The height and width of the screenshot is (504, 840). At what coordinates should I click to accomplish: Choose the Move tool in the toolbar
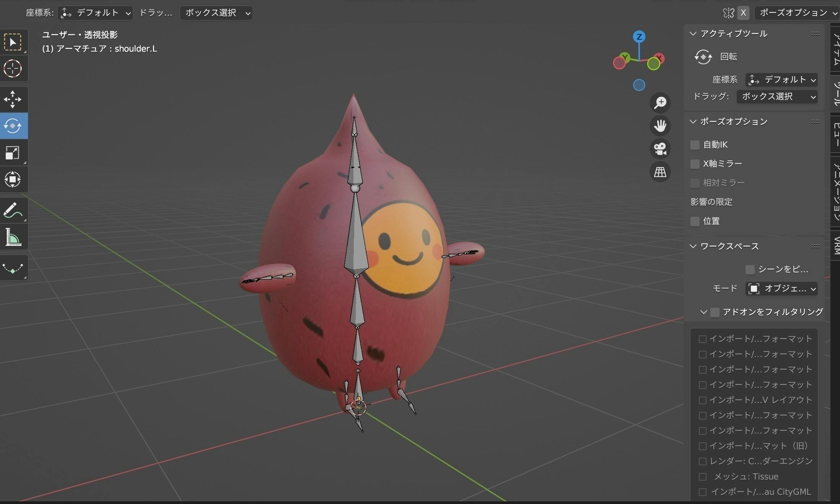pos(13,99)
